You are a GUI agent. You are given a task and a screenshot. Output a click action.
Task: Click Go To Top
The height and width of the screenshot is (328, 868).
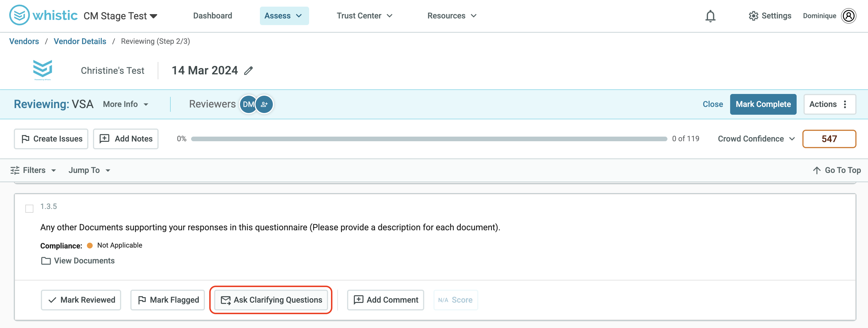837,170
